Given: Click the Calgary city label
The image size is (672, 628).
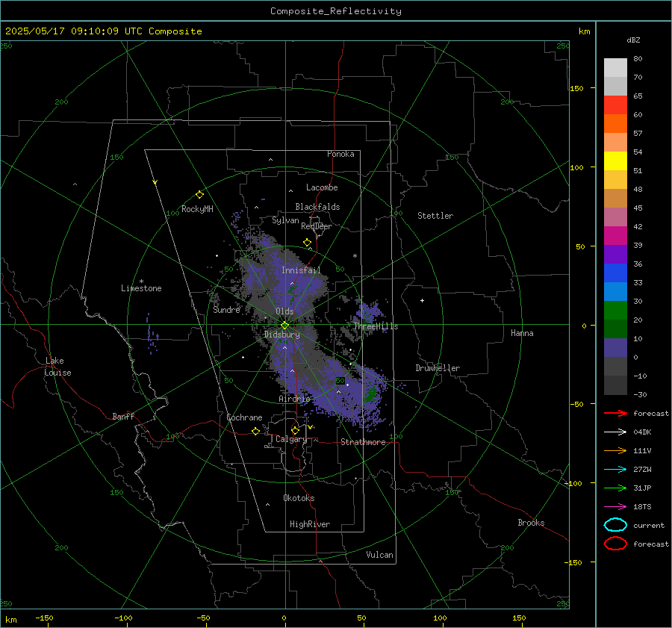Looking at the screenshot, I should pyautogui.click(x=291, y=439).
